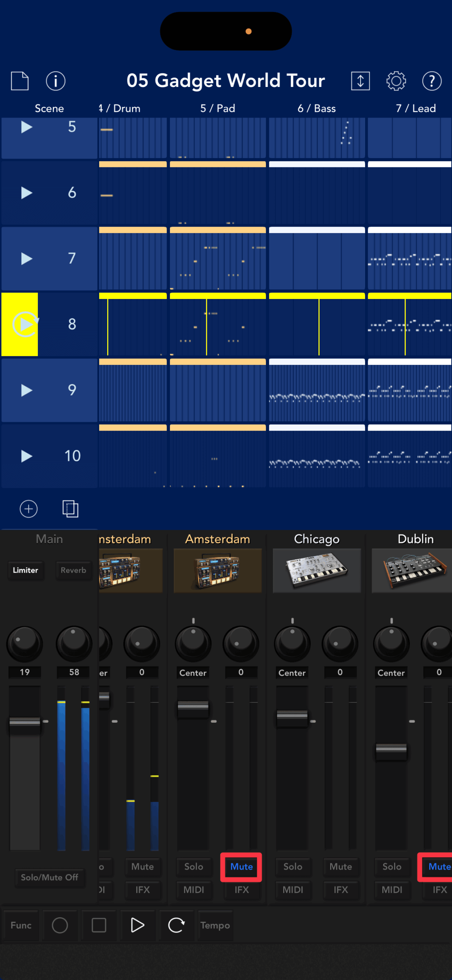Screen dimensions: 452x980
Task: Open the Chicago synth gadget thumbnail
Action: coord(317,570)
